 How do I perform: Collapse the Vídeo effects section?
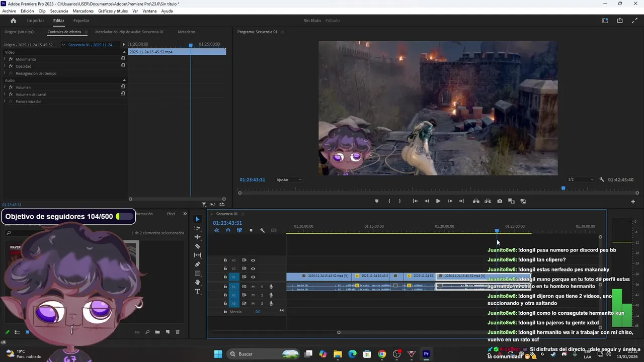pyautogui.click(x=124, y=52)
